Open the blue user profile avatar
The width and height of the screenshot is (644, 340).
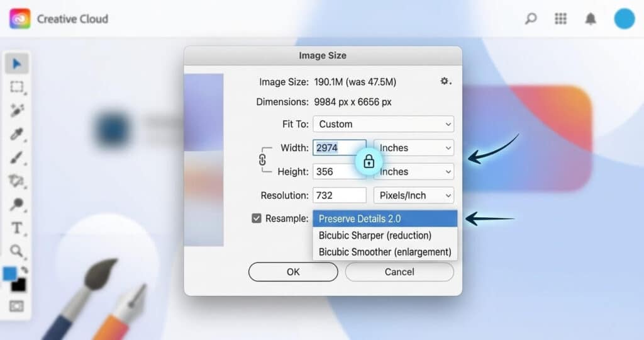(625, 18)
